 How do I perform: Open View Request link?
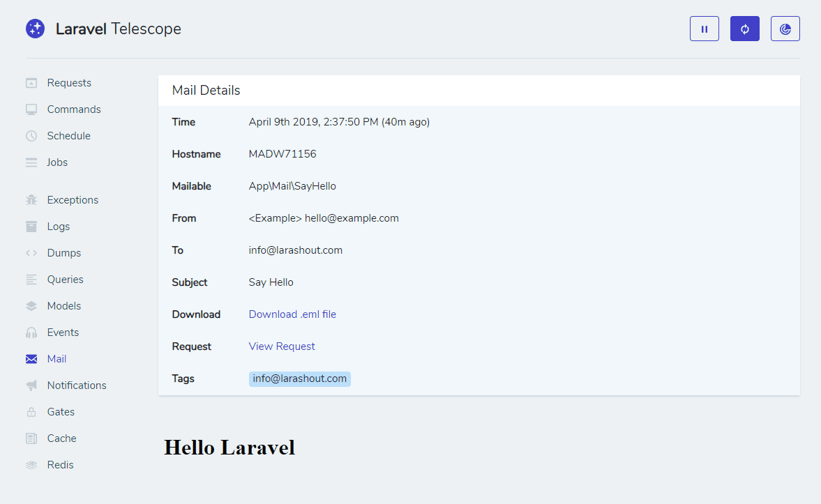click(x=282, y=346)
